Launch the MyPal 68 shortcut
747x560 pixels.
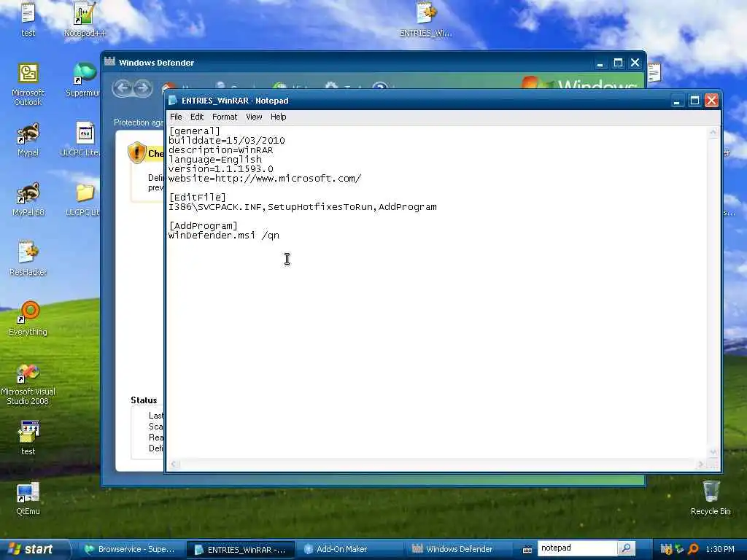[28, 200]
